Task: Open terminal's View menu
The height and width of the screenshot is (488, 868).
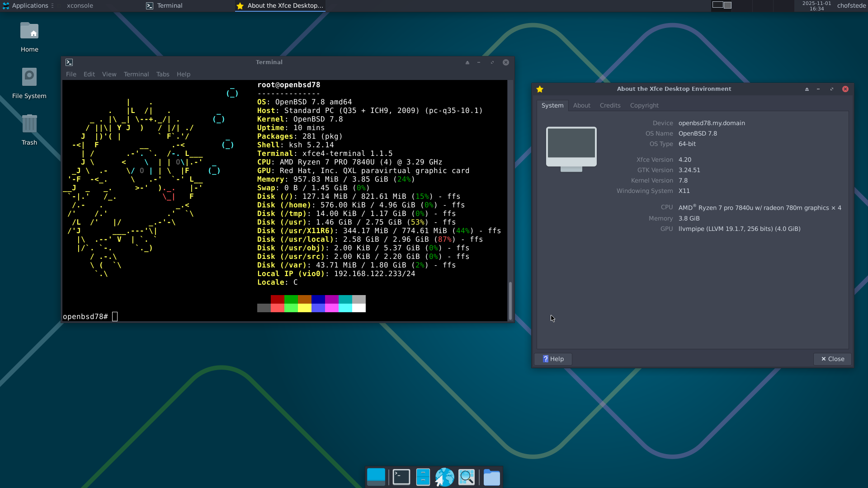Action: (109, 74)
